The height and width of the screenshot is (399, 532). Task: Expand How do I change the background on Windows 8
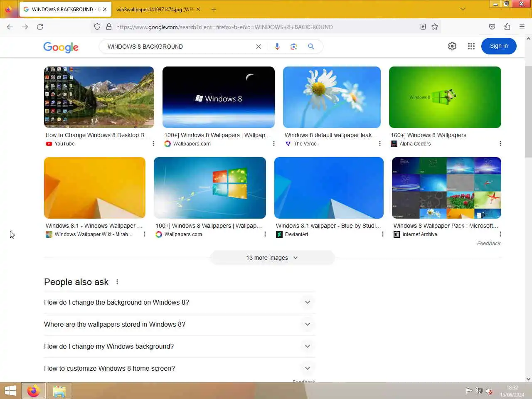pos(180,302)
